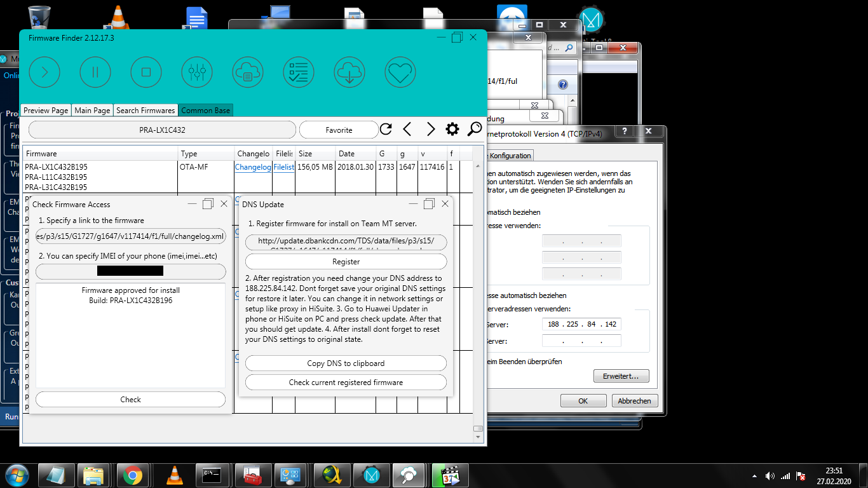Open the checklist icon in the toolbar
Image resolution: width=868 pixels, height=488 pixels.
click(x=299, y=72)
